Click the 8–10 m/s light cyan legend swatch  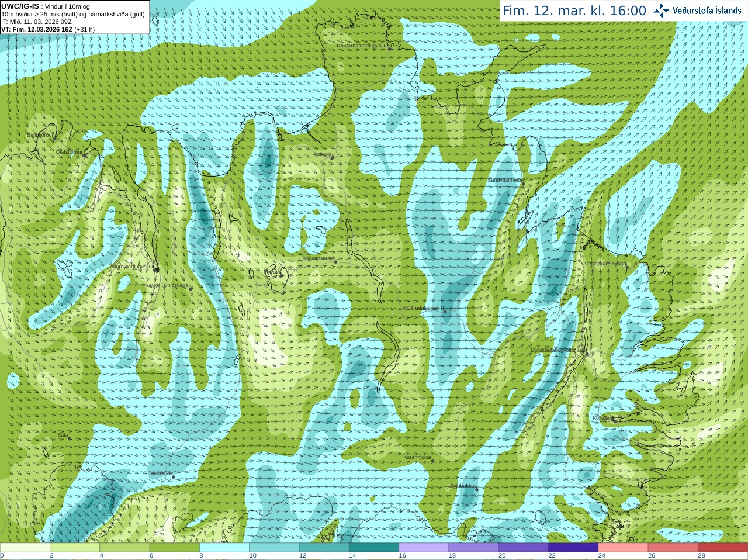(224, 548)
